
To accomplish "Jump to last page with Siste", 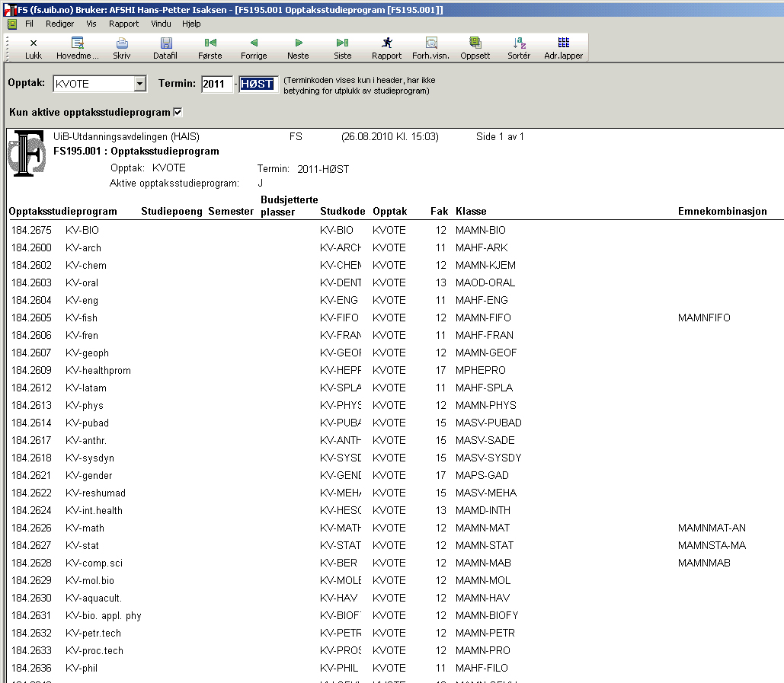I will tap(343, 48).
